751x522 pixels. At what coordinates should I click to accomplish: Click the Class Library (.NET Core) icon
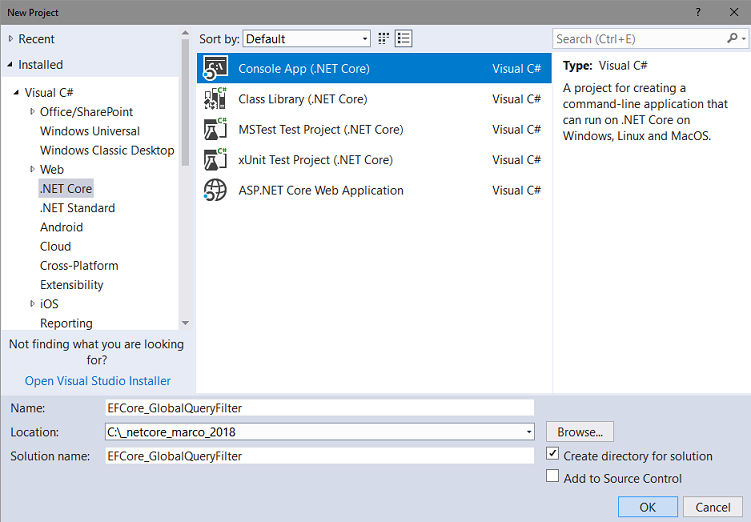pyautogui.click(x=216, y=99)
